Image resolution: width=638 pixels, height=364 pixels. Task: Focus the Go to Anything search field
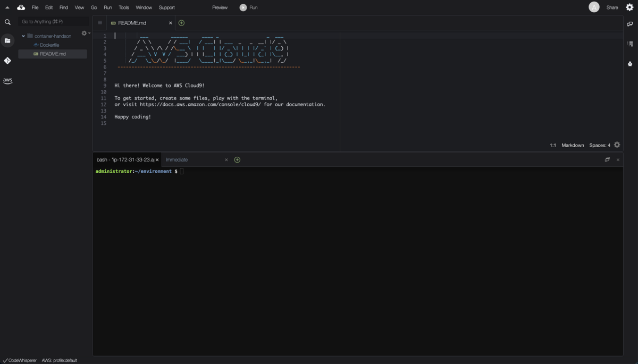[x=53, y=22]
